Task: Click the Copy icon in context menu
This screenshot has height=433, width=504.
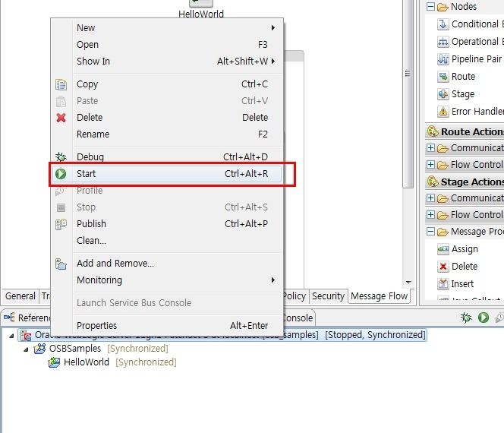Action: tap(61, 84)
